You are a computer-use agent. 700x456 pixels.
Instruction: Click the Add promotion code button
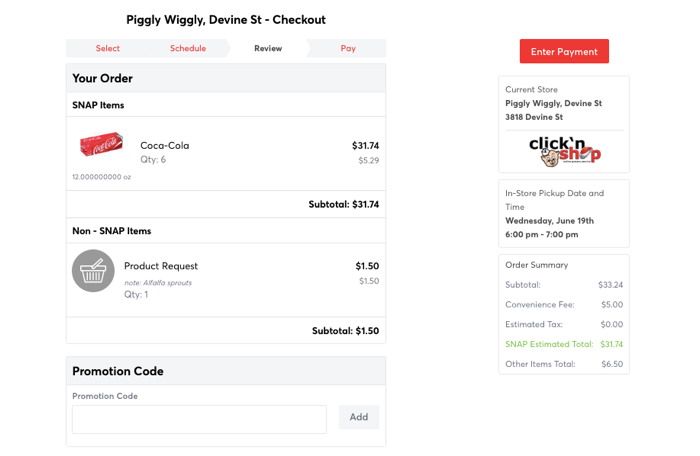point(358,417)
